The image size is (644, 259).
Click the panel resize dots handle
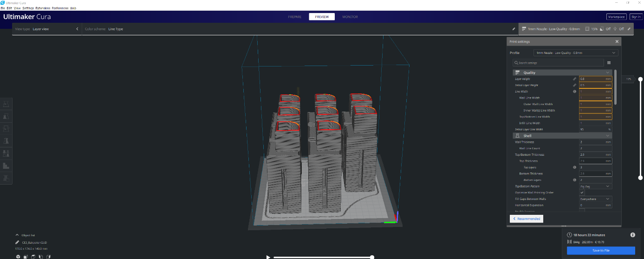coord(564,226)
